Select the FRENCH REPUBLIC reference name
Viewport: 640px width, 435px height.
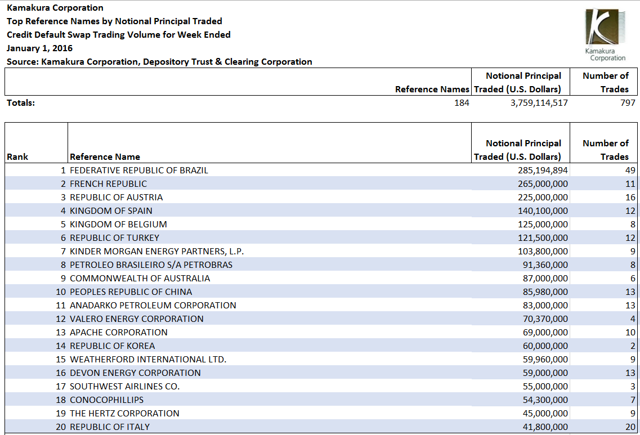click(108, 184)
